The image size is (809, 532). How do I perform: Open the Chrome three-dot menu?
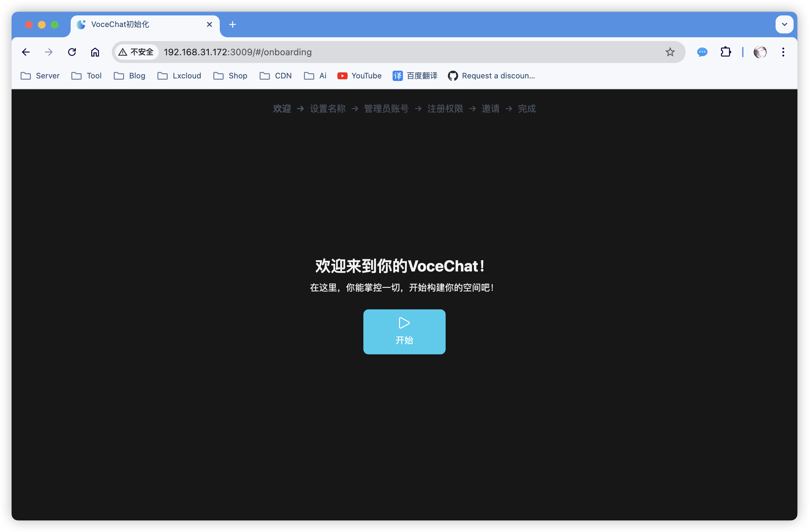[783, 52]
